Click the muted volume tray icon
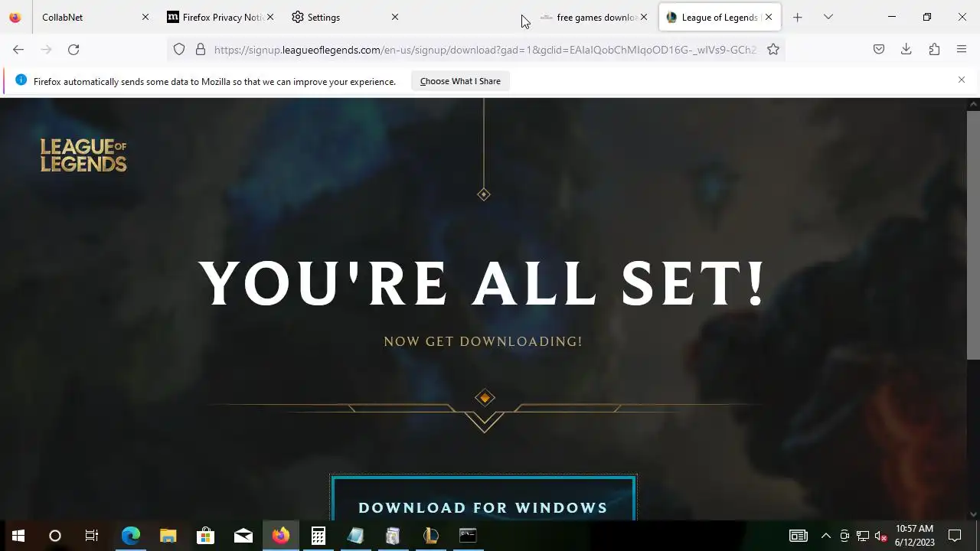The image size is (980, 551). pos(880,536)
